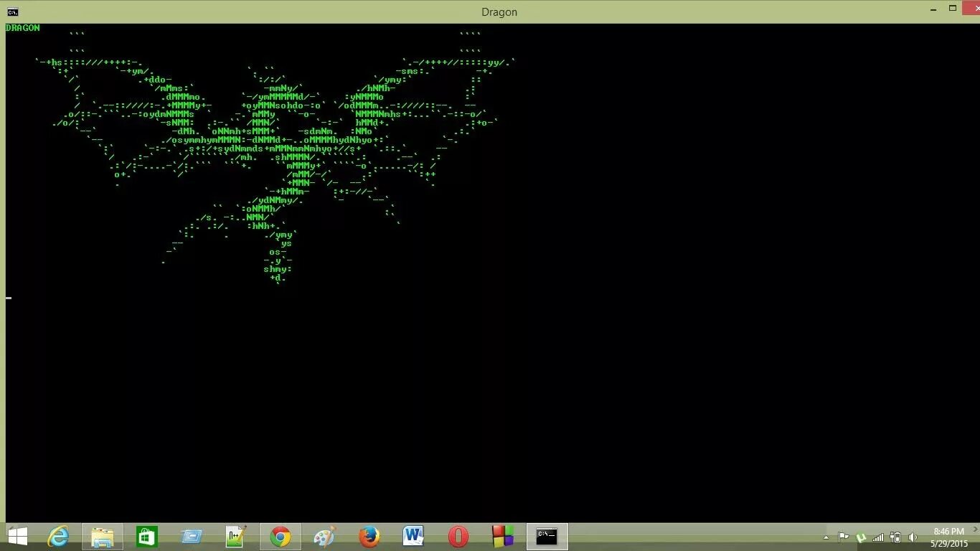Close the Dragon console window

(x=971, y=8)
